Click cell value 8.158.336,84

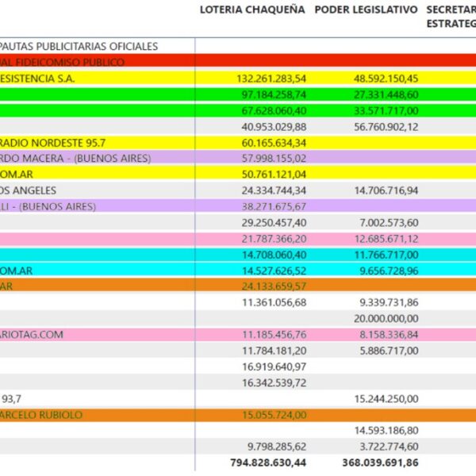point(389,335)
